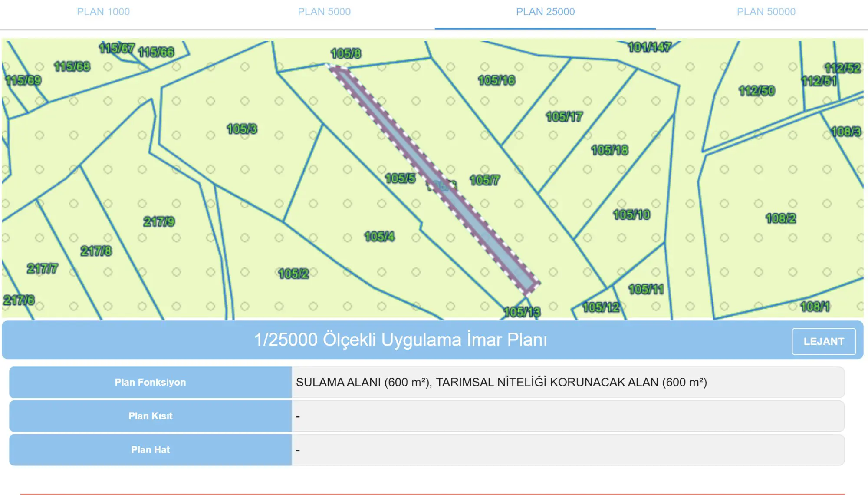Open the PLAN 50000 tab
Screen dimensions: 868x495
pyautogui.click(x=766, y=12)
